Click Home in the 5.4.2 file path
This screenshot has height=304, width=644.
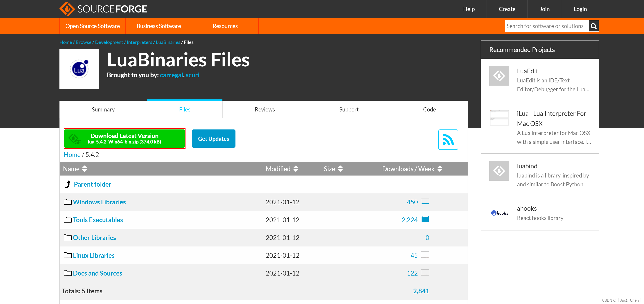[72, 155]
